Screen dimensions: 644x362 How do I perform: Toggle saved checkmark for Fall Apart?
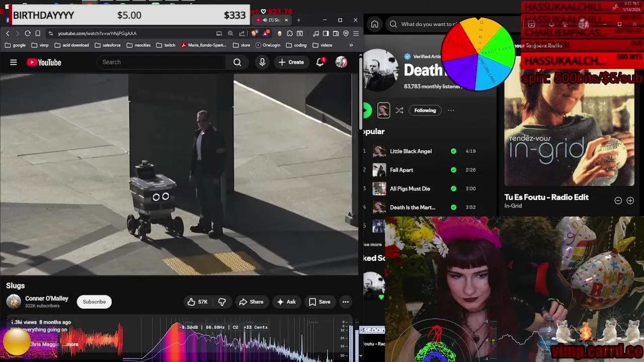coord(453,170)
